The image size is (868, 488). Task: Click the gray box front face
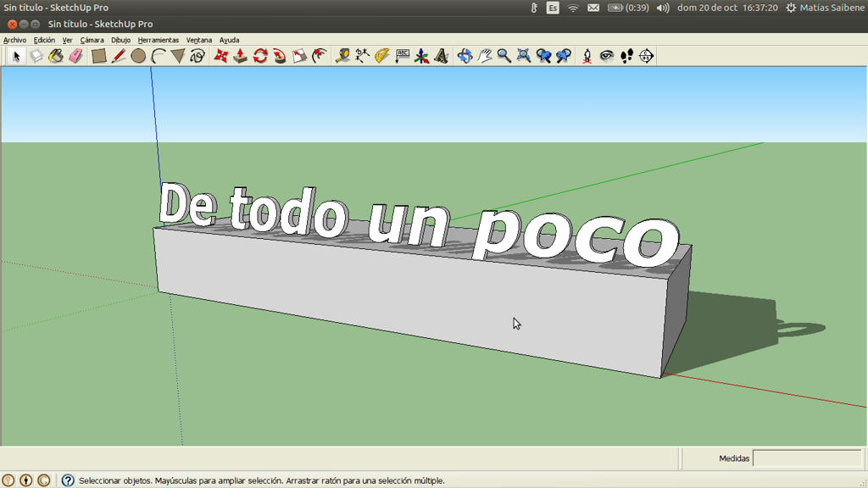pyautogui.click(x=409, y=302)
